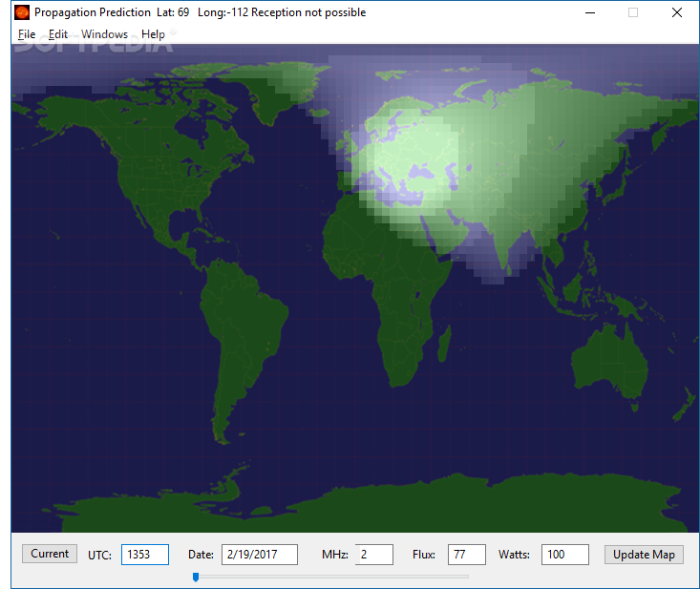Open the Edit menu

point(57,34)
